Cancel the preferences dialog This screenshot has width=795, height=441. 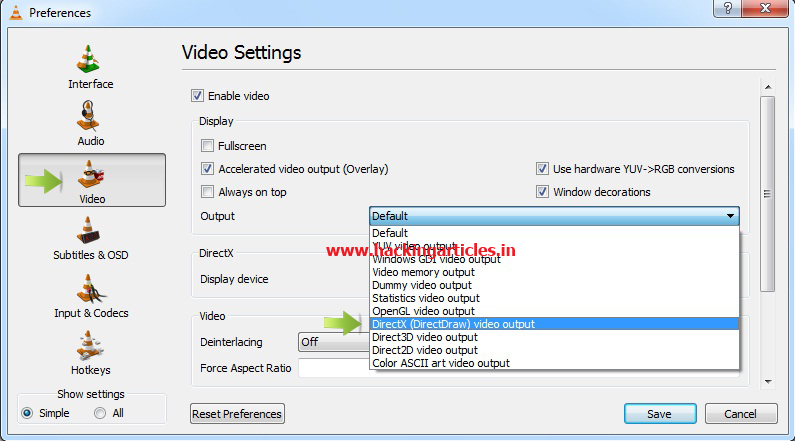(741, 414)
